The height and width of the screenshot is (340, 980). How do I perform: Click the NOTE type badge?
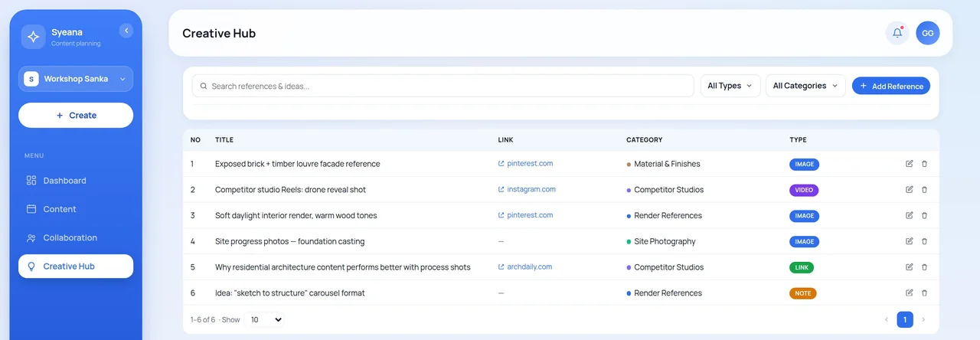[x=803, y=293]
